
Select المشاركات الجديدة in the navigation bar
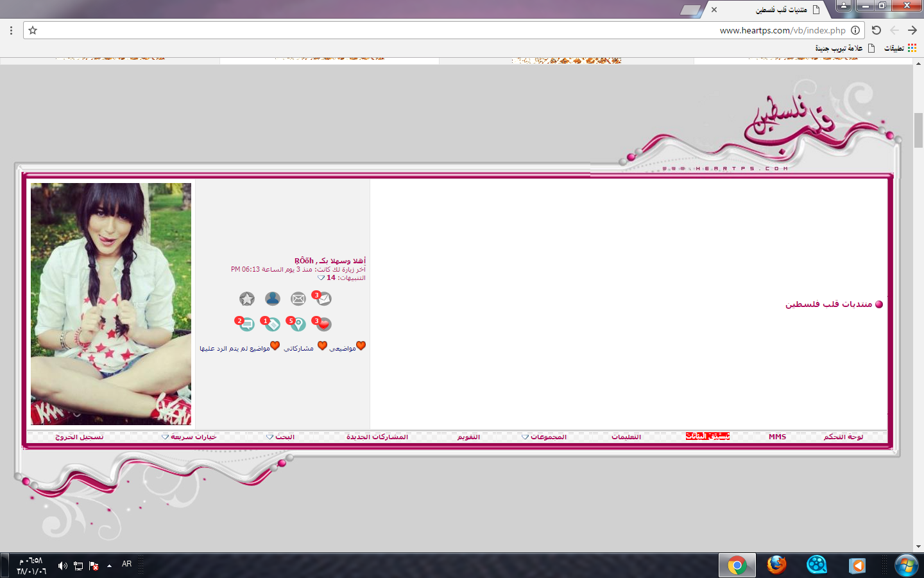pyautogui.click(x=377, y=437)
